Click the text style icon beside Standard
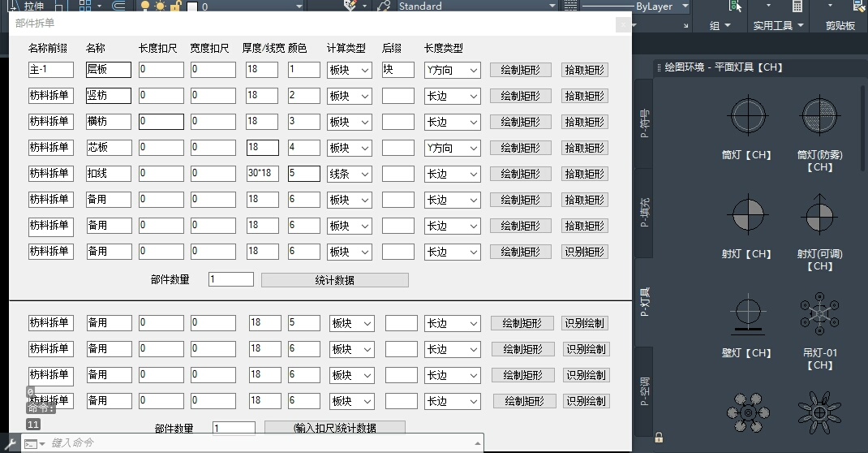Screen dimensions: 868x453 (x=383, y=6)
